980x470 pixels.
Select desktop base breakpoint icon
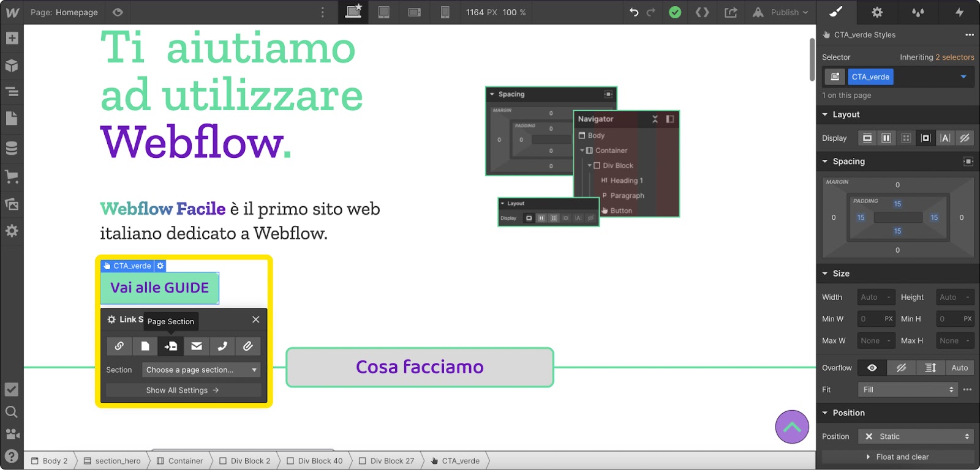coord(353,12)
